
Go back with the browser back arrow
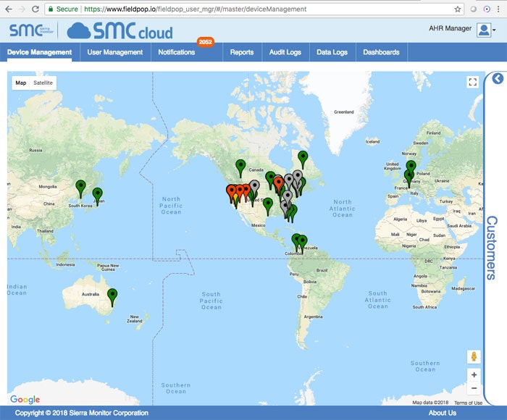9,9
